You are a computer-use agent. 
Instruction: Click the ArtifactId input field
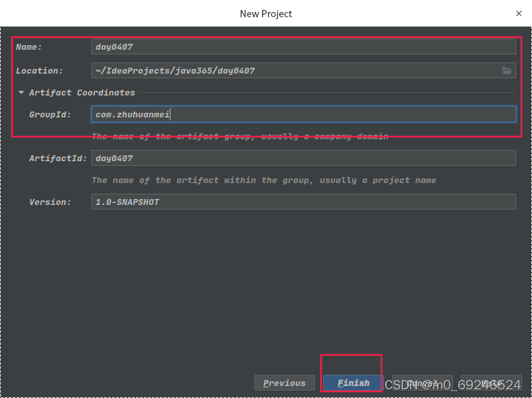303,158
